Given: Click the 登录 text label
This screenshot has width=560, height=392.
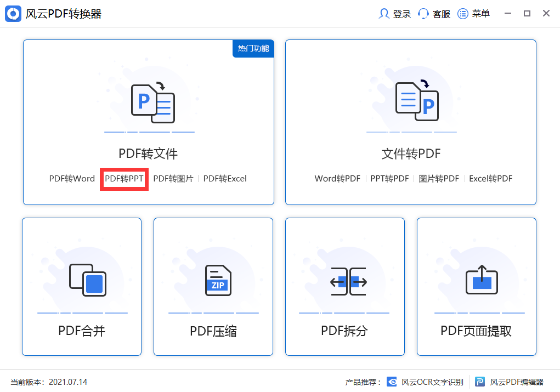Looking at the screenshot, I should 402,14.
